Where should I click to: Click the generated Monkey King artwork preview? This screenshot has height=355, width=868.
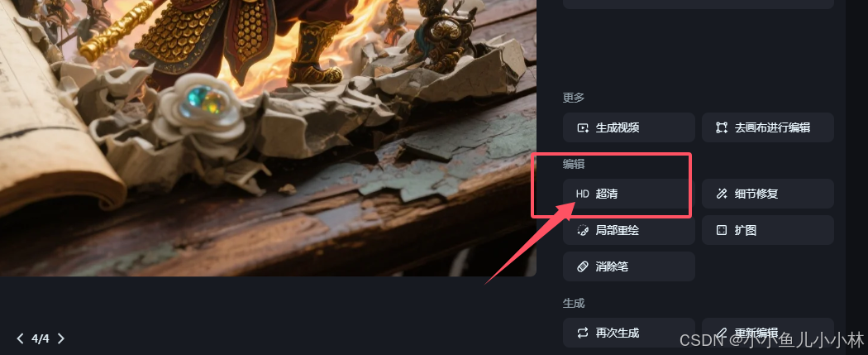point(268,138)
